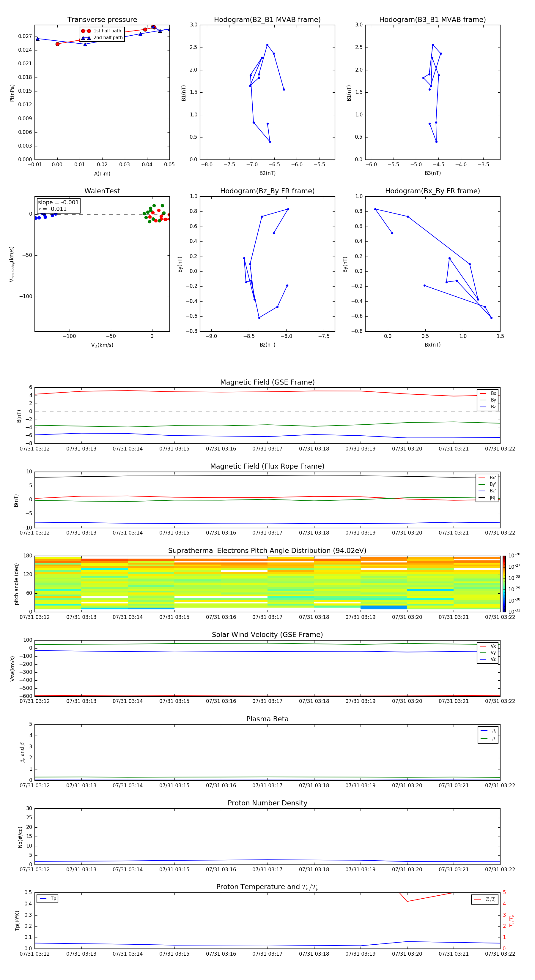The width and height of the screenshot is (535, 980).
Task: Click the blue triangle '2nd half path' legend marker
Action: 86,38
